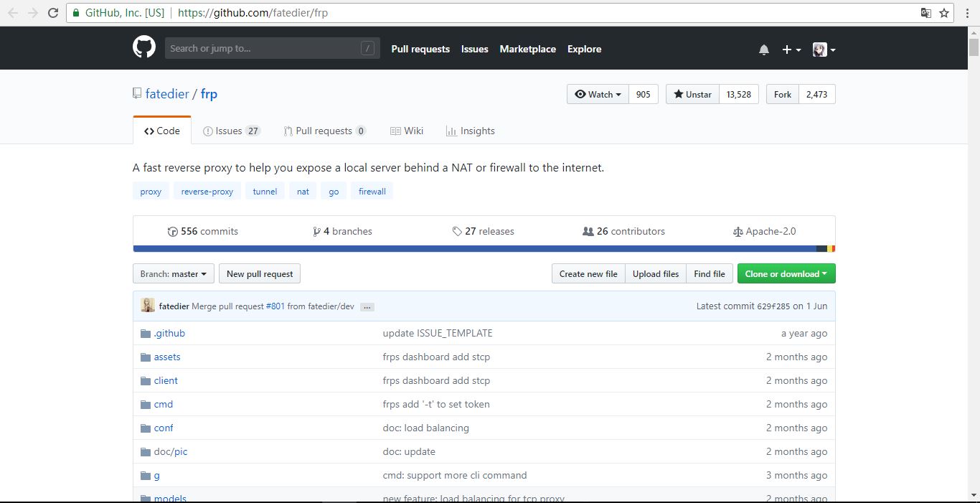Open the notifications bell
The width and height of the screenshot is (980, 503).
coord(764,50)
